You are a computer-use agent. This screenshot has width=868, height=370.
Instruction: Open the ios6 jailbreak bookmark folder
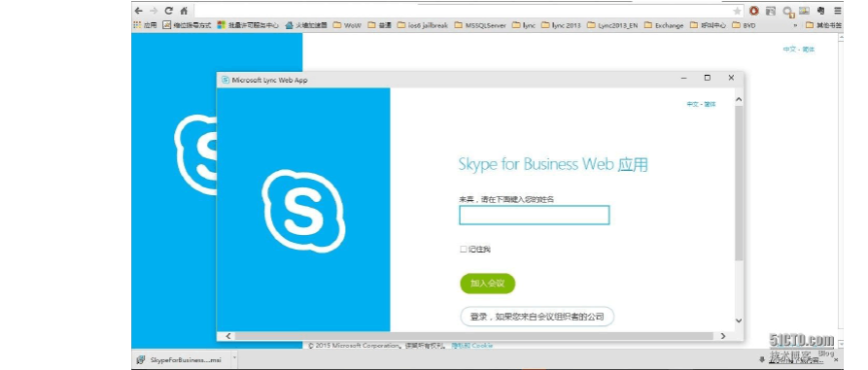(423, 25)
